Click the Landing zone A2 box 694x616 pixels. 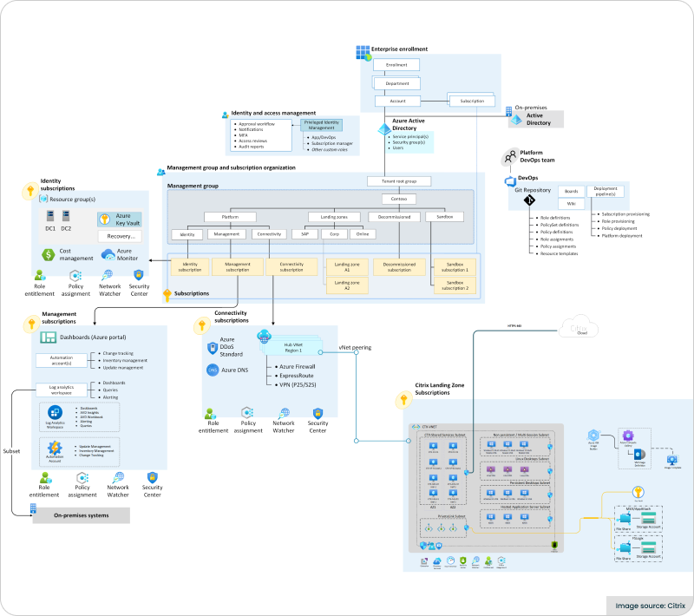click(x=347, y=285)
